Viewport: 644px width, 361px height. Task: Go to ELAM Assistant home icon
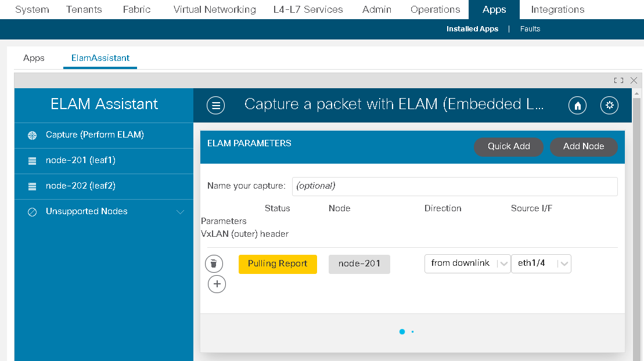pyautogui.click(x=577, y=105)
